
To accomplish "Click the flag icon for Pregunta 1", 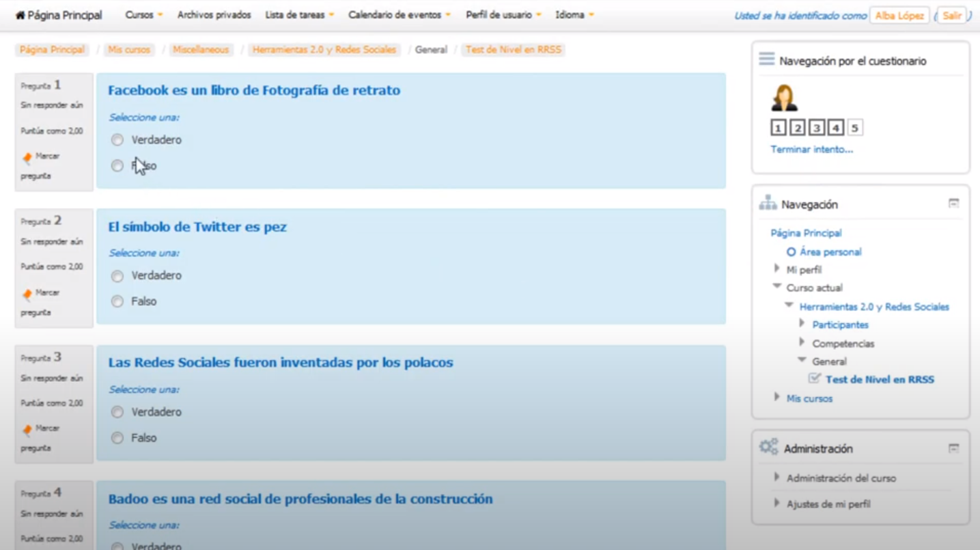I will (27, 159).
